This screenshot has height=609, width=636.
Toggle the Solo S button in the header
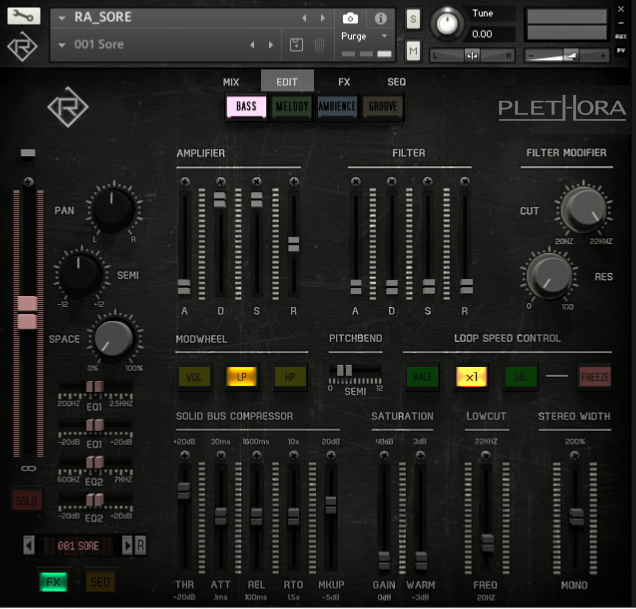(x=413, y=19)
